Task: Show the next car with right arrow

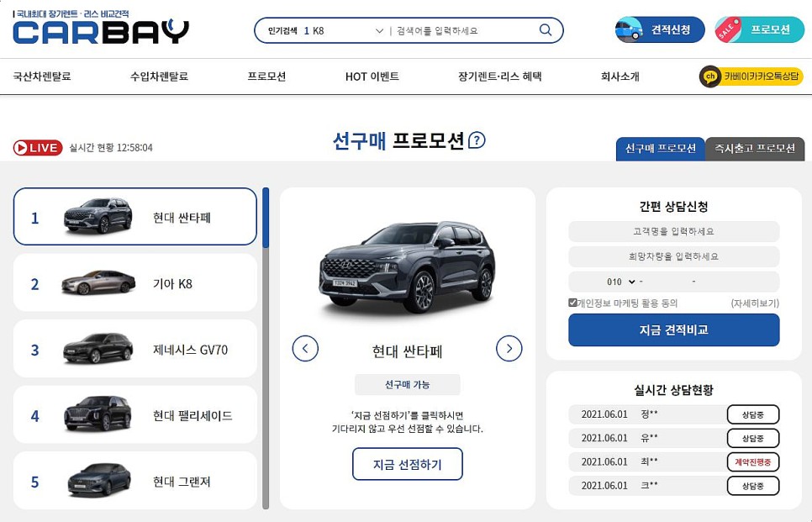Action: [509, 349]
